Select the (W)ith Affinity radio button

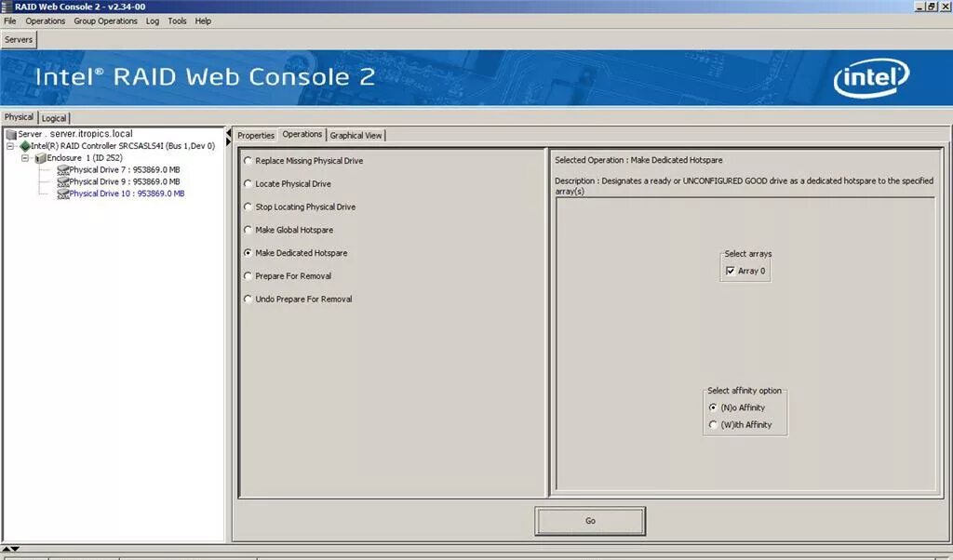[713, 424]
